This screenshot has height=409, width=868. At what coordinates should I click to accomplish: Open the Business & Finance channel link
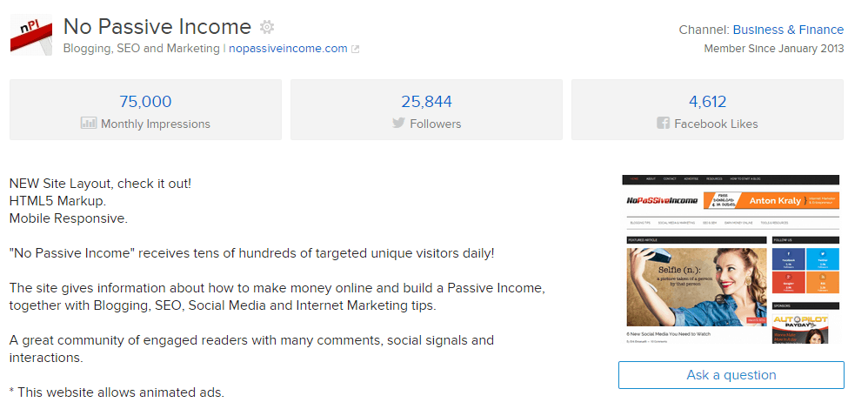pos(788,30)
